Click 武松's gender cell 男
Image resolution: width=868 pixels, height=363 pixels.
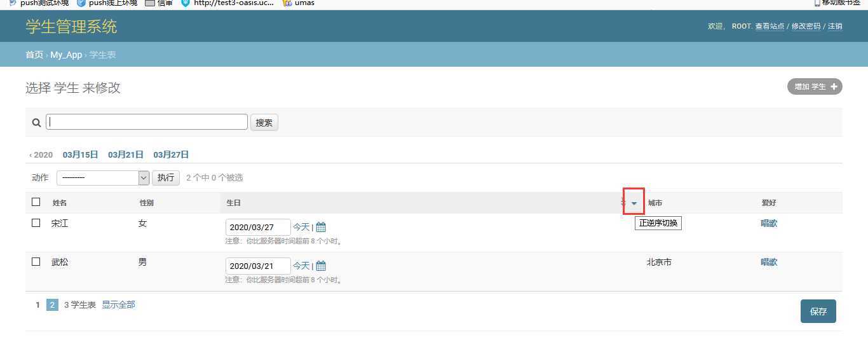[x=142, y=262]
